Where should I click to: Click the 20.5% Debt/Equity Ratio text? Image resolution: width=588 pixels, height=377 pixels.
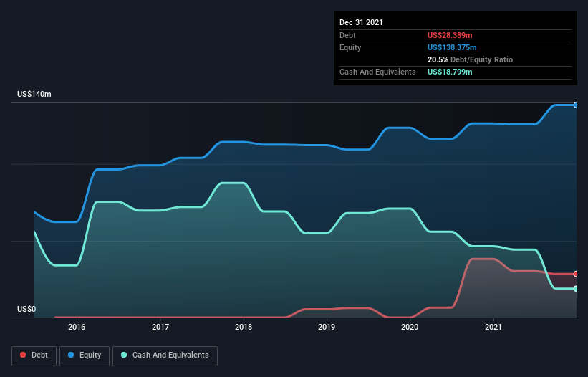470,59
